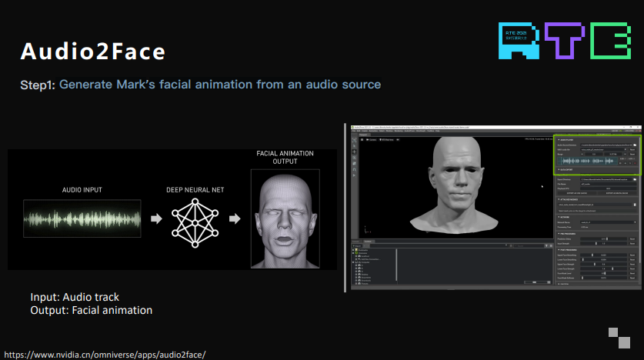Adjust the Input Strength slider

tap(603, 243)
